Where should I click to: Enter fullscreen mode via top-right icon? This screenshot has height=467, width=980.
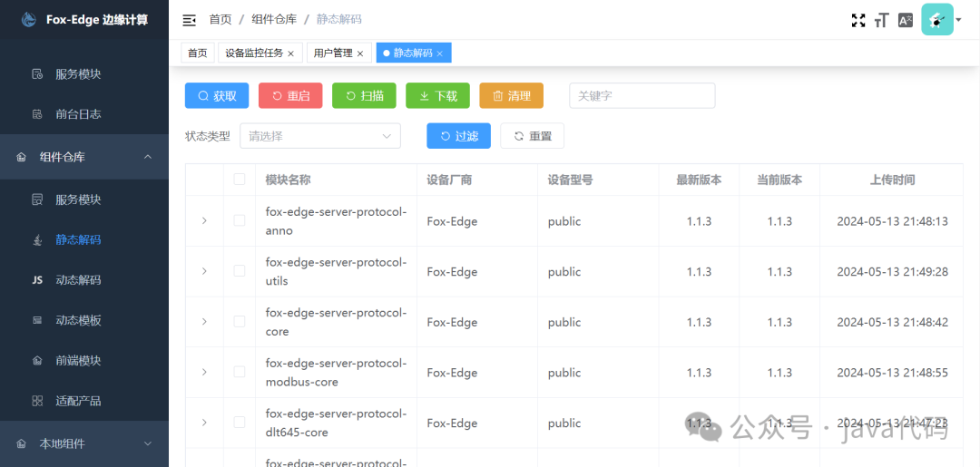coord(858,20)
